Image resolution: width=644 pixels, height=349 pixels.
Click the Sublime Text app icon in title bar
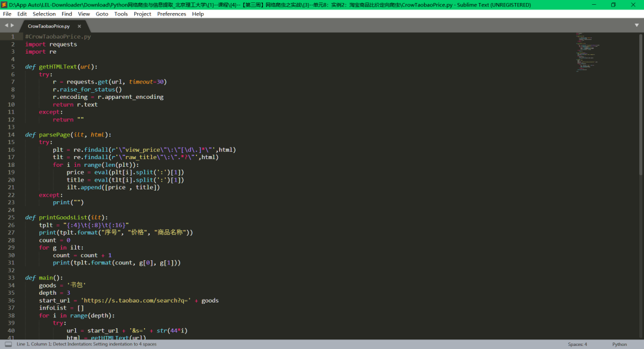click(x=4, y=5)
